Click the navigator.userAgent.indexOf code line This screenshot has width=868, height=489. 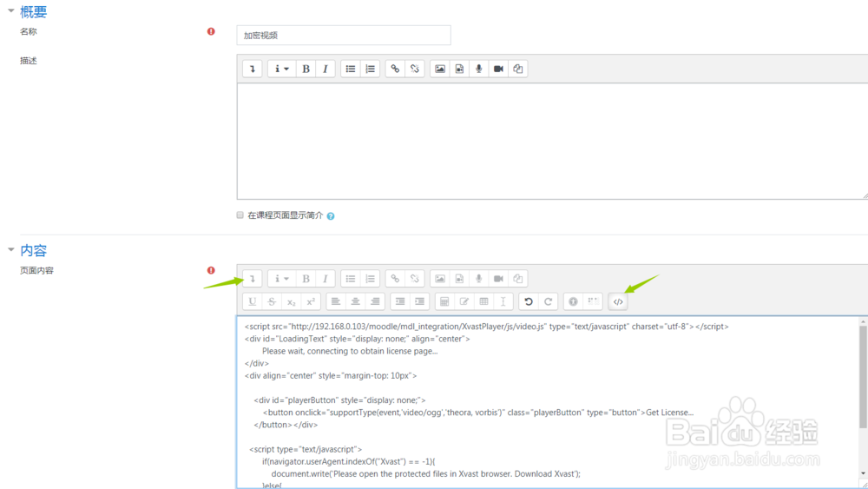click(x=349, y=461)
